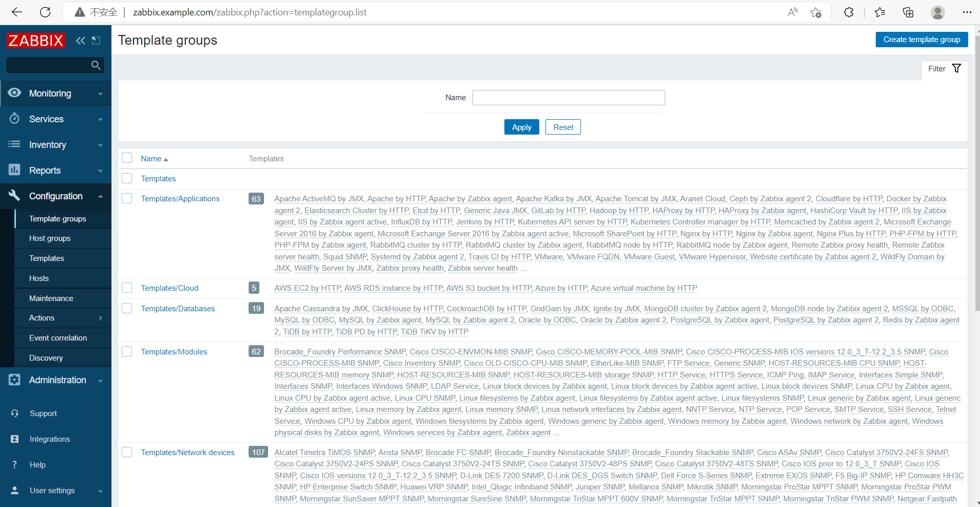
Task: Open the browser collections icon
Action: pos(908,12)
